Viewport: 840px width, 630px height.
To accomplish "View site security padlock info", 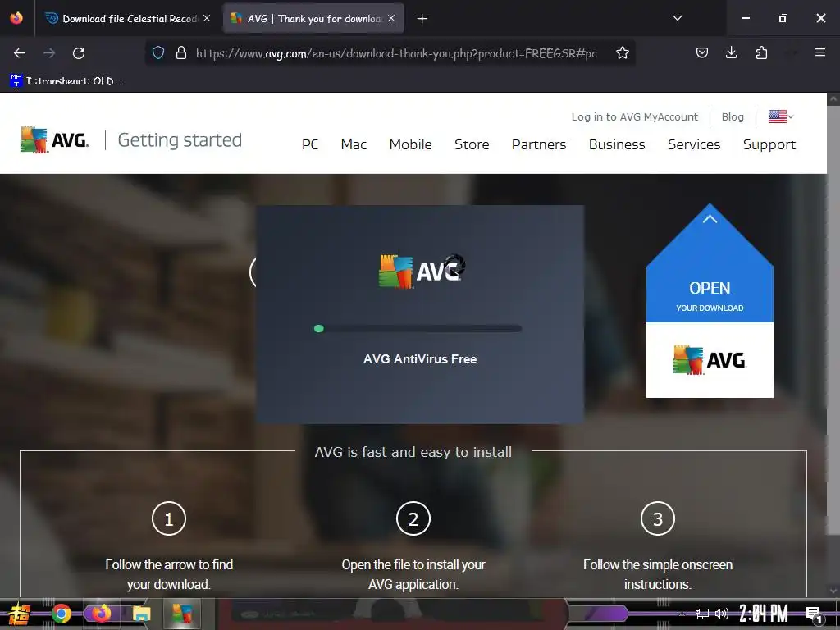I will click(x=181, y=52).
